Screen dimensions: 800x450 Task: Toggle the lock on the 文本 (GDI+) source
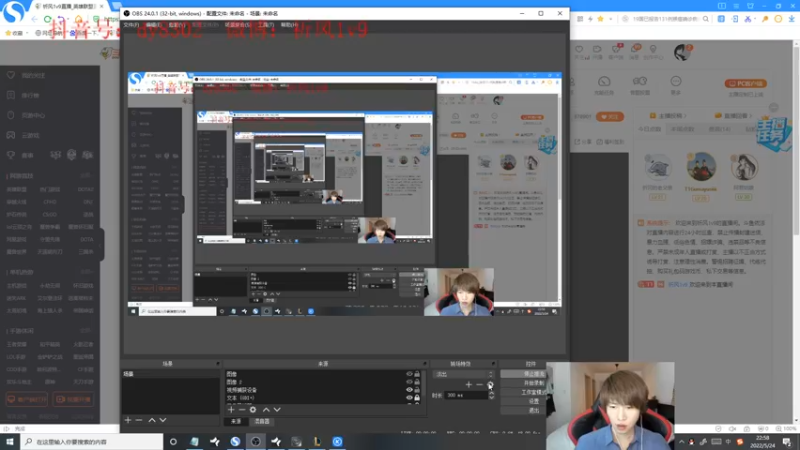(x=417, y=397)
